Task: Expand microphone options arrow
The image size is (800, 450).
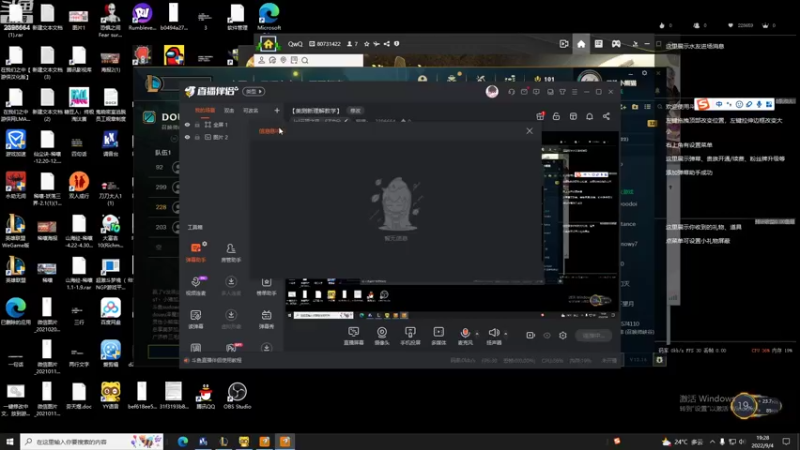Action: pyautogui.click(x=477, y=334)
